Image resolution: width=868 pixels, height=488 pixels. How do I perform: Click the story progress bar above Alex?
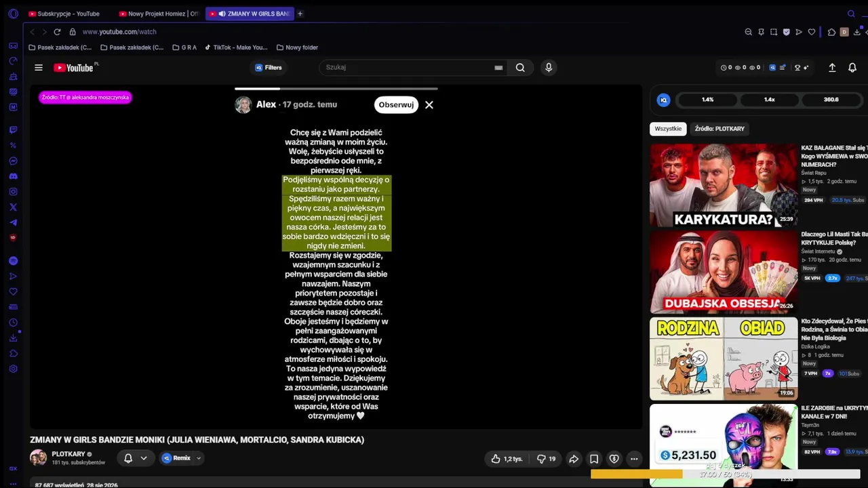[336, 89]
